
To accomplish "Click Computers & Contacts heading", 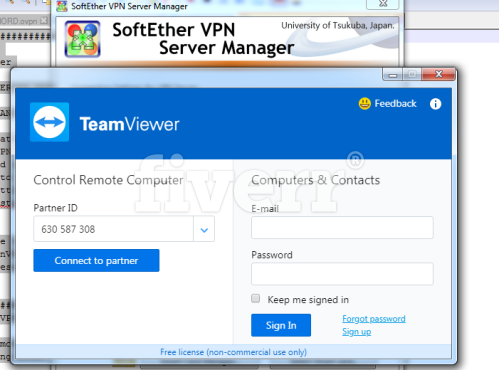I will pyautogui.click(x=315, y=180).
